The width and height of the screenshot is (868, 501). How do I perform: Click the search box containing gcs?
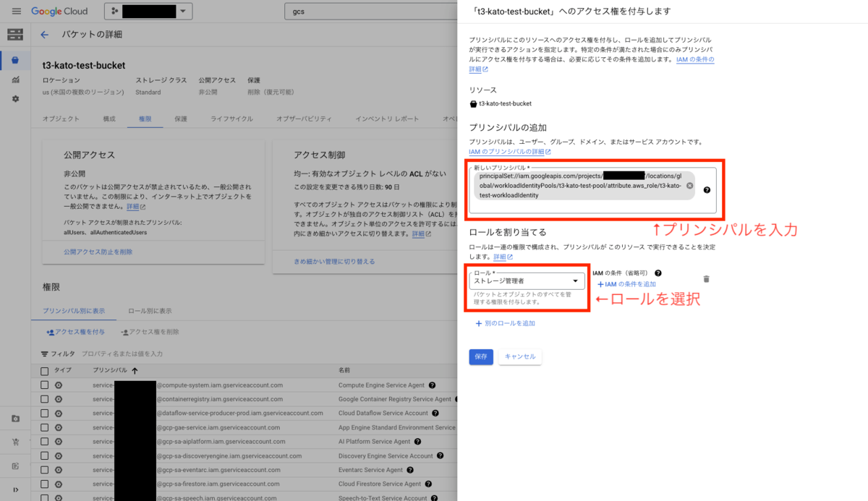pos(370,12)
